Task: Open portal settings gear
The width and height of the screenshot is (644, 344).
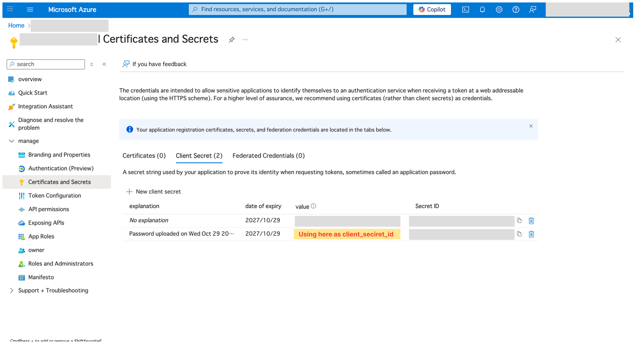Action: pyautogui.click(x=499, y=10)
